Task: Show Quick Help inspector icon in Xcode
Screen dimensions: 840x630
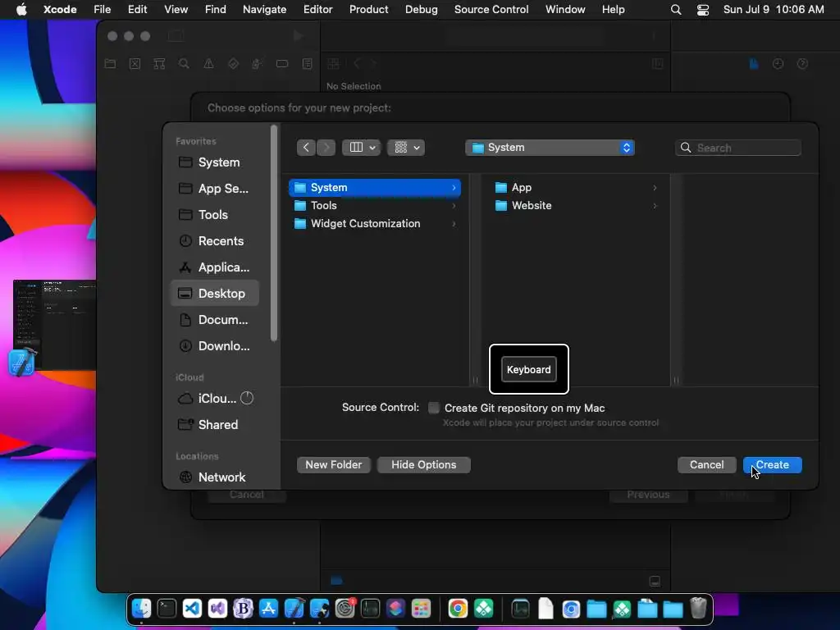Action: [802, 64]
